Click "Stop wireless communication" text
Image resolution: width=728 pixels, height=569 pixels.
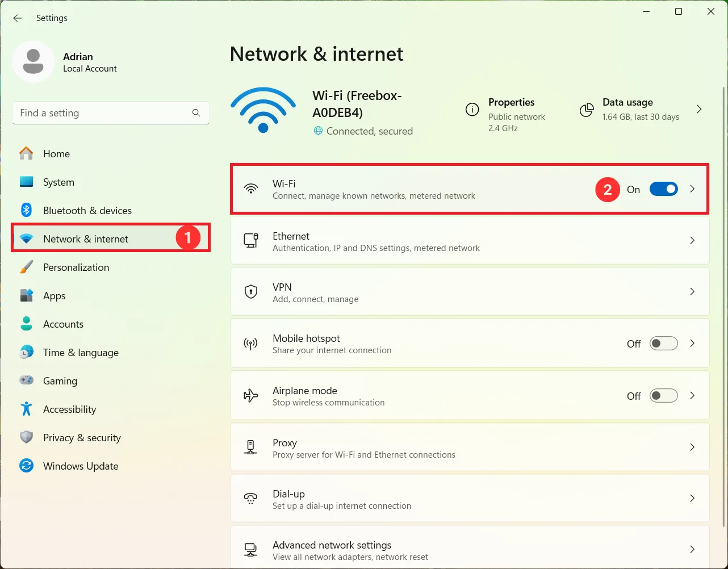pos(328,403)
